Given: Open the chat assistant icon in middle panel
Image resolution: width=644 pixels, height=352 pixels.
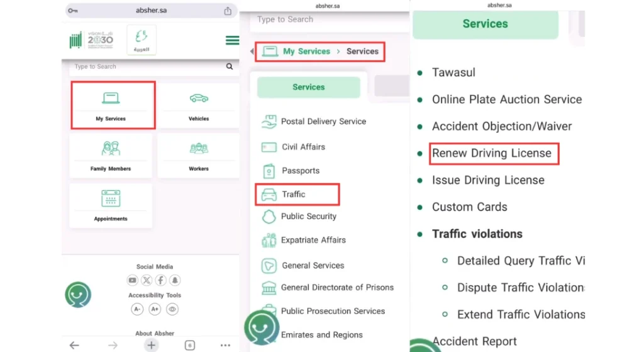Looking at the screenshot, I should click(x=262, y=327).
